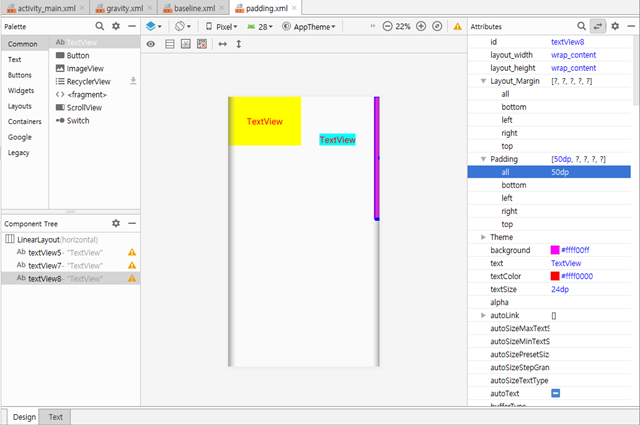
Task: Open Attributes panel settings gear
Action: (x=615, y=26)
